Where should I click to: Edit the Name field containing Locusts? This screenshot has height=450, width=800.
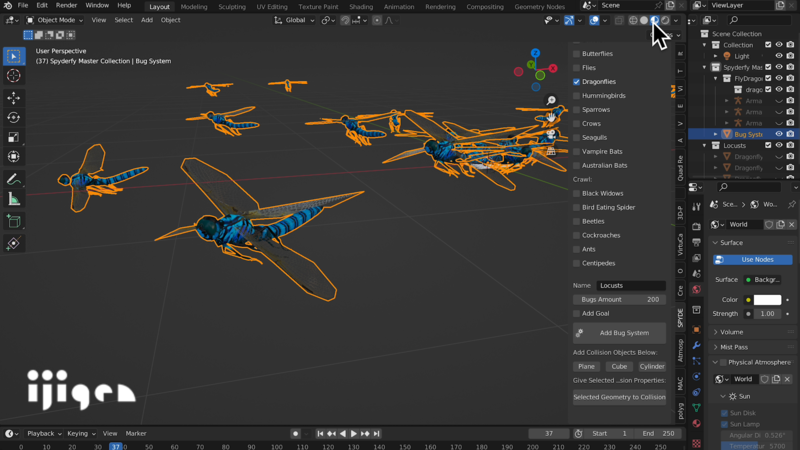click(x=631, y=286)
